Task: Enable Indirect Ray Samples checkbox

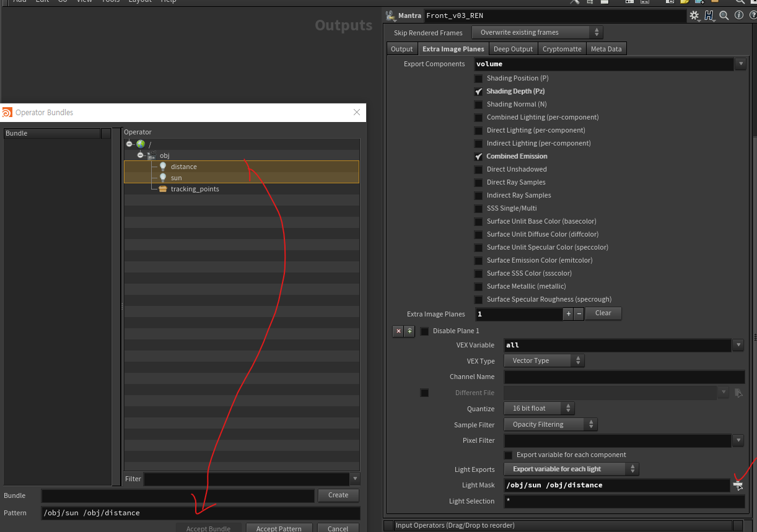Action: click(478, 196)
